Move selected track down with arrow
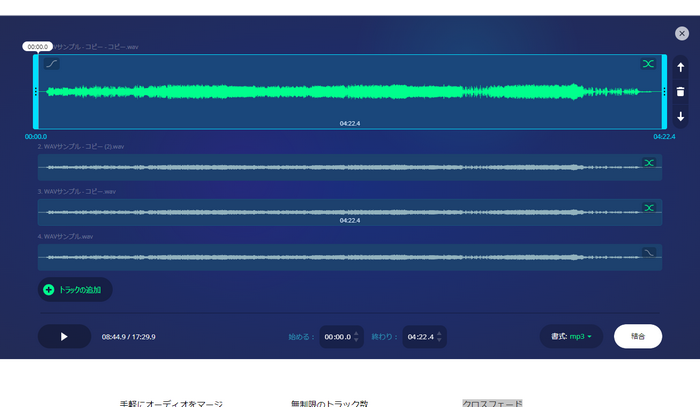This screenshot has height=407, width=700. (680, 116)
